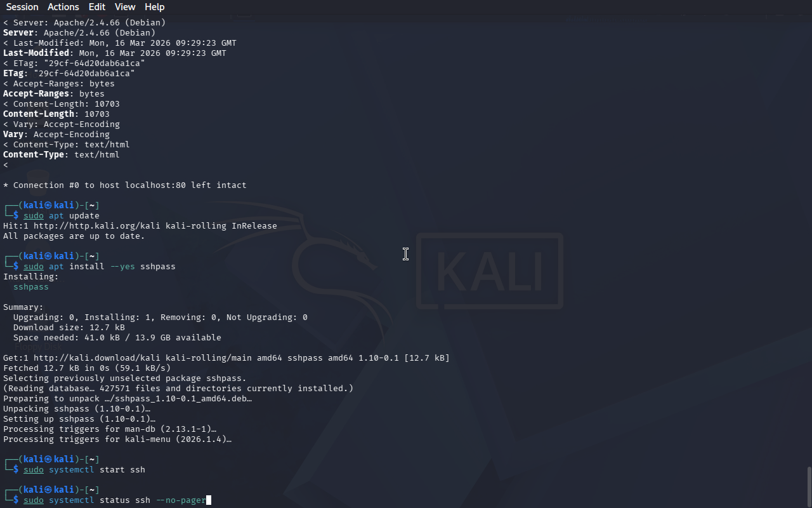This screenshot has height=508, width=812.
Task: Open the Session menu
Action: [22, 7]
